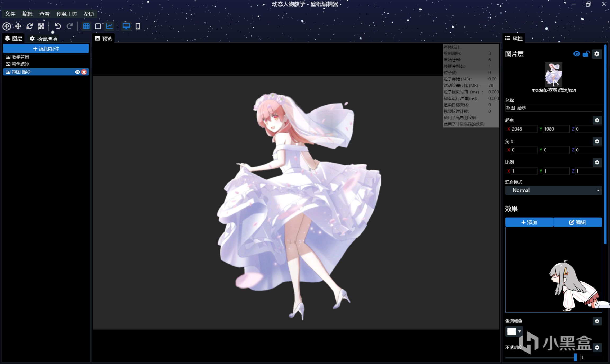Expand 比例 settings gear options
Screen dimensions: 610x364
597,162
